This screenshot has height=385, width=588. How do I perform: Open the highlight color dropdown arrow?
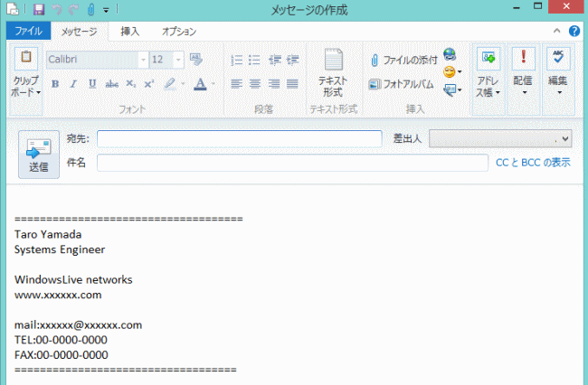(184, 84)
